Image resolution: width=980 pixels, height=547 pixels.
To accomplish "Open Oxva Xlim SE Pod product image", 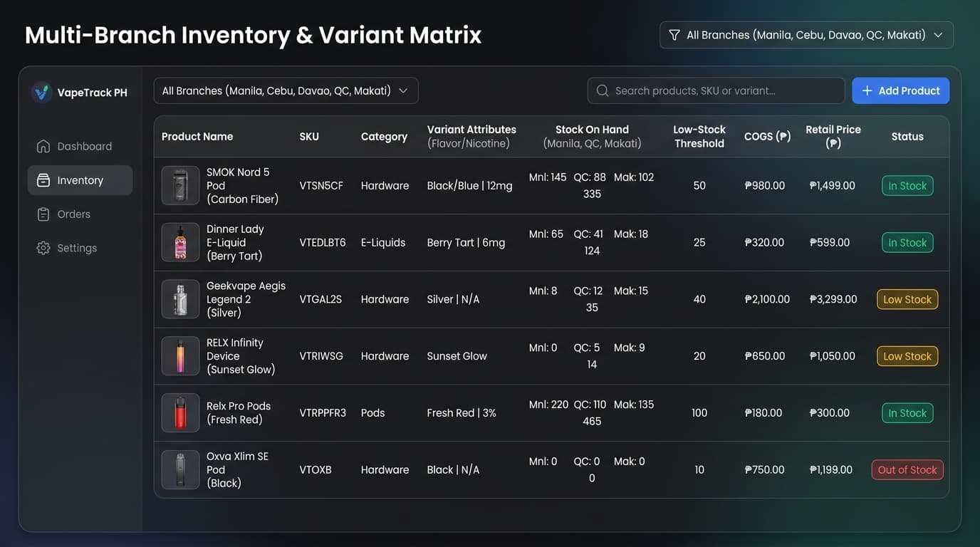I will point(180,470).
